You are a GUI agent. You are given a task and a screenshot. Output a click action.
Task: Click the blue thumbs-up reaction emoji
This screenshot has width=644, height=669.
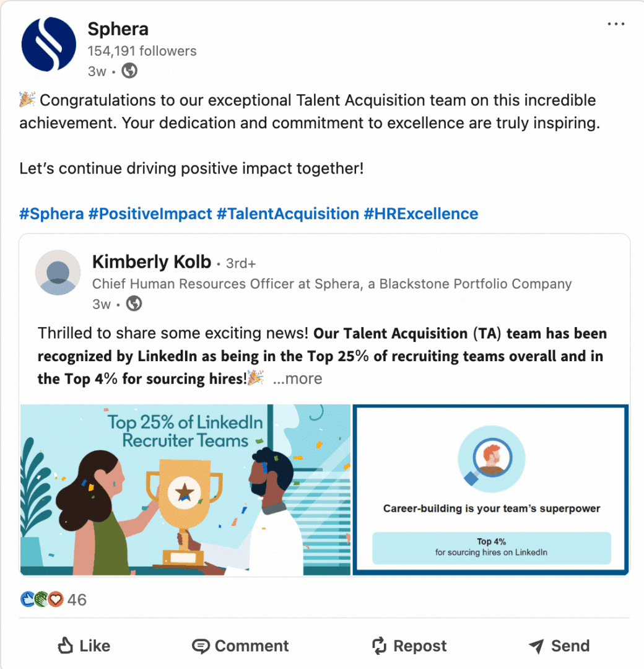click(26, 599)
